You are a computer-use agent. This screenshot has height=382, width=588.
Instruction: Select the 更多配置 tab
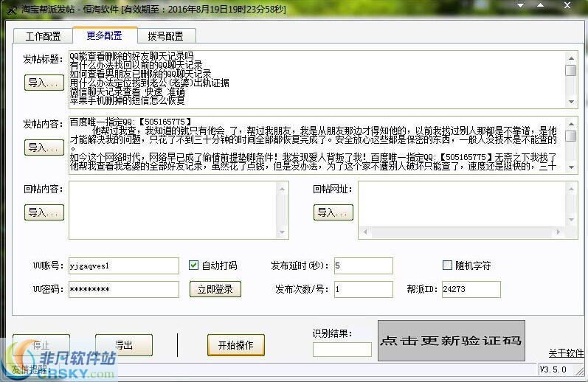tap(105, 35)
